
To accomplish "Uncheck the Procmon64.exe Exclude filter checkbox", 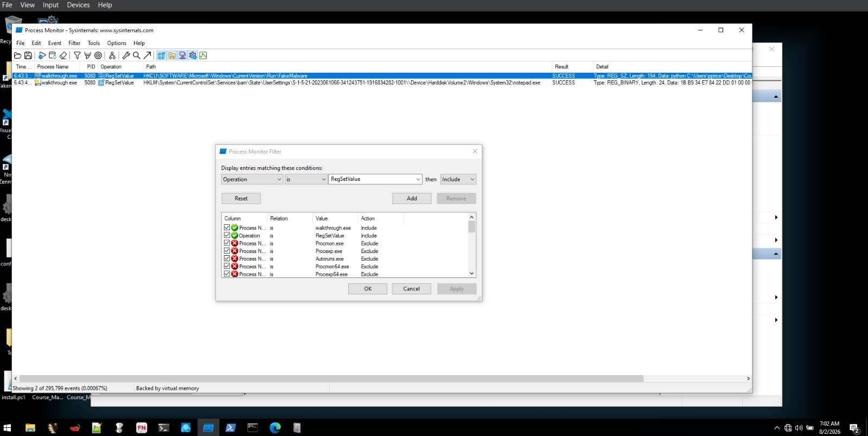I will click(227, 266).
